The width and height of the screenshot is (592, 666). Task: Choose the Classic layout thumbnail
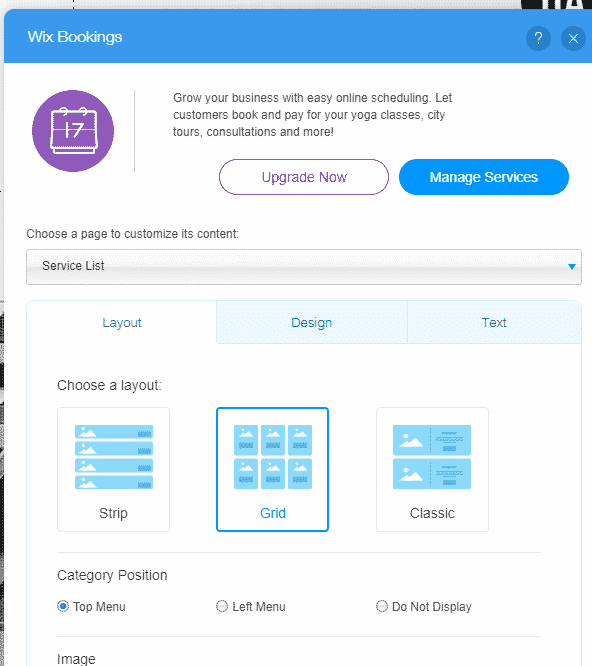pos(432,469)
